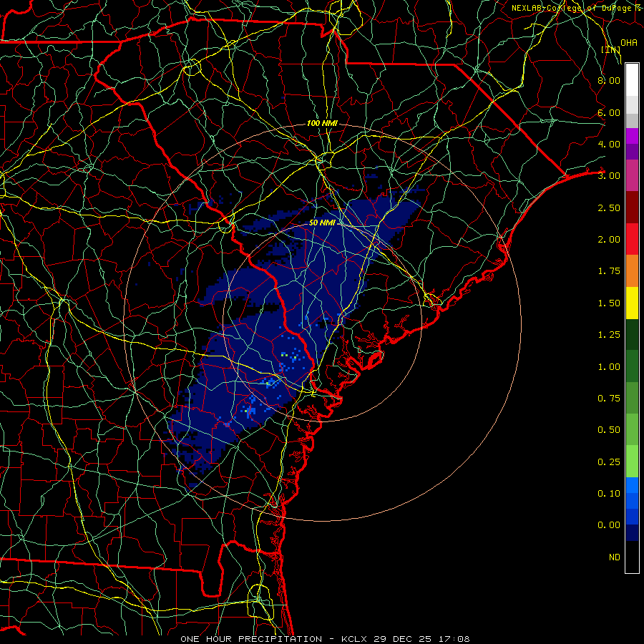Select the black ND legend swatch
The width and height of the screenshot is (644, 644).
(x=632, y=557)
